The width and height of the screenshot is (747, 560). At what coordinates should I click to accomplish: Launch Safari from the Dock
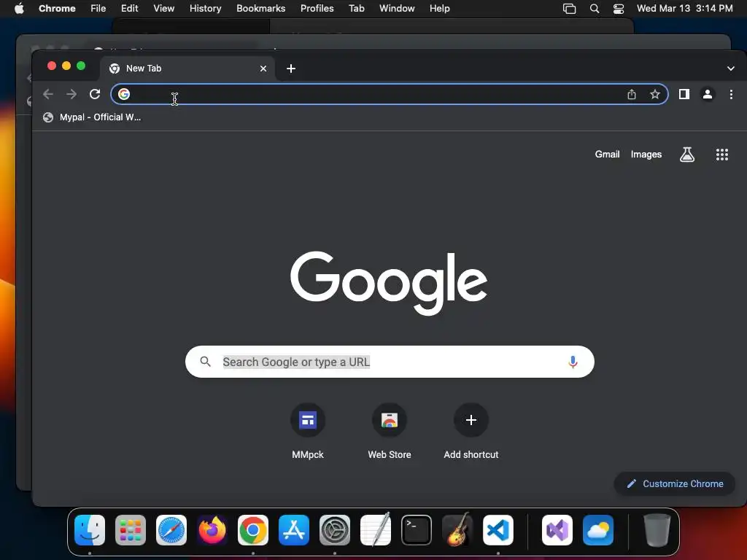coord(171,530)
